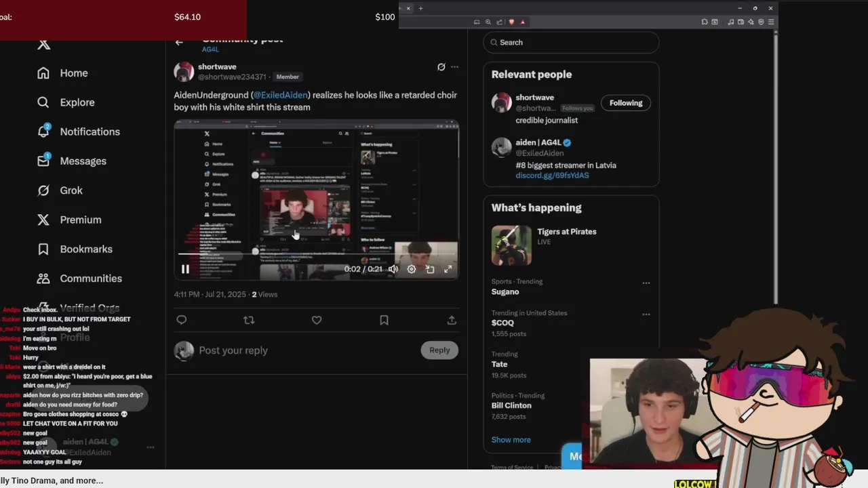
Task: Click the Grok slashed-circle icon
Action: (x=43, y=190)
